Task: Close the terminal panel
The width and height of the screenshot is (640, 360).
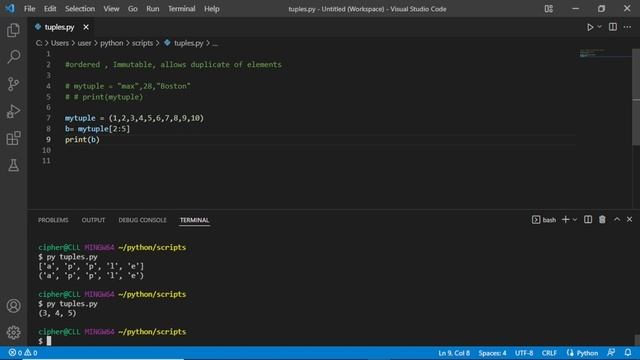Action: (629, 220)
